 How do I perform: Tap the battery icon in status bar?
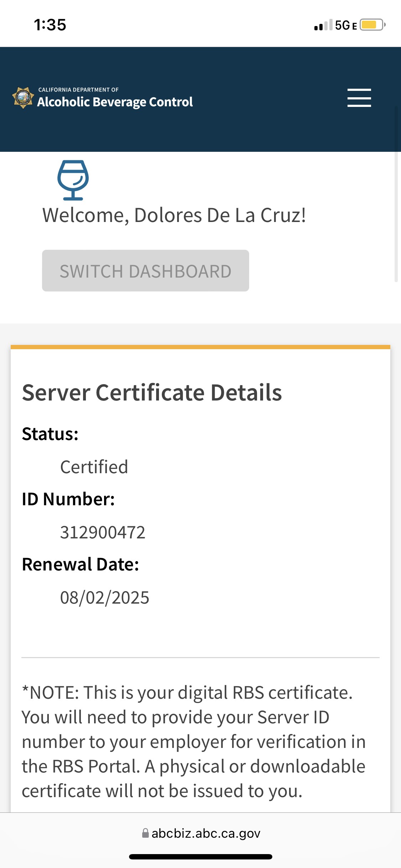pos(372,25)
